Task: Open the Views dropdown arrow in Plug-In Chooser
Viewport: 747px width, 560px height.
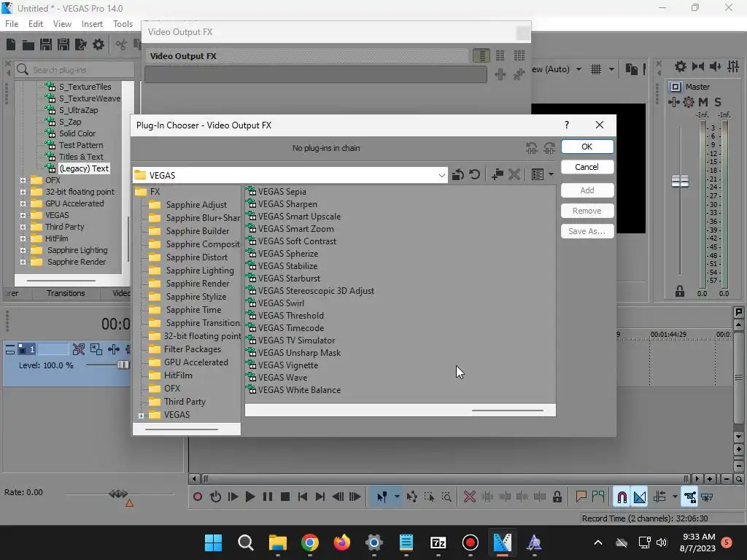Action: (551, 175)
